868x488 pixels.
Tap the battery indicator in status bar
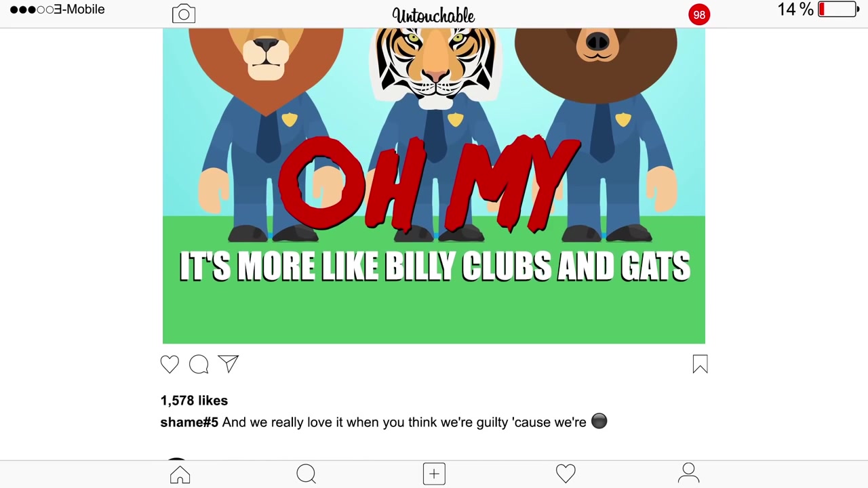click(x=838, y=9)
